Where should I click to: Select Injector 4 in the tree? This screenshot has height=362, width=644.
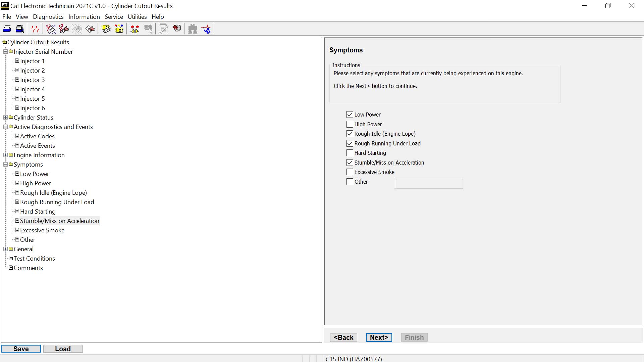point(32,89)
